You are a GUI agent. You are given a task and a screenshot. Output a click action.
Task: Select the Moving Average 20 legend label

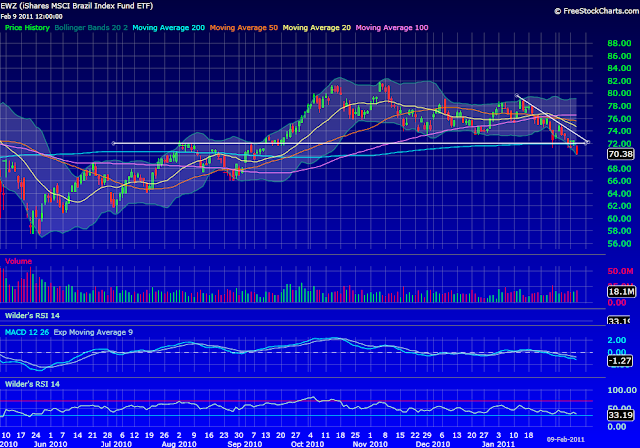click(317, 28)
